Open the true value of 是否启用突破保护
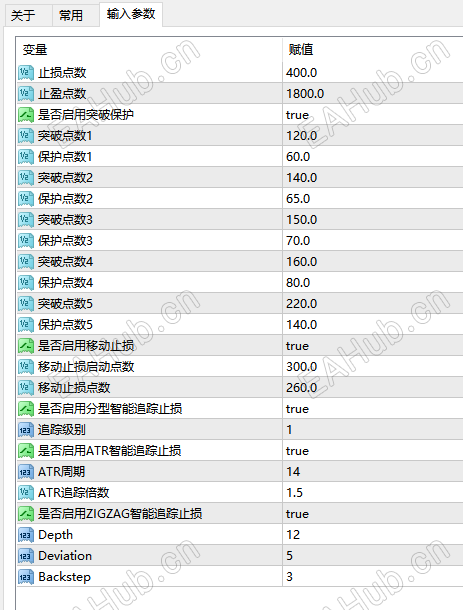The height and width of the screenshot is (610, 463). (297, 115)
